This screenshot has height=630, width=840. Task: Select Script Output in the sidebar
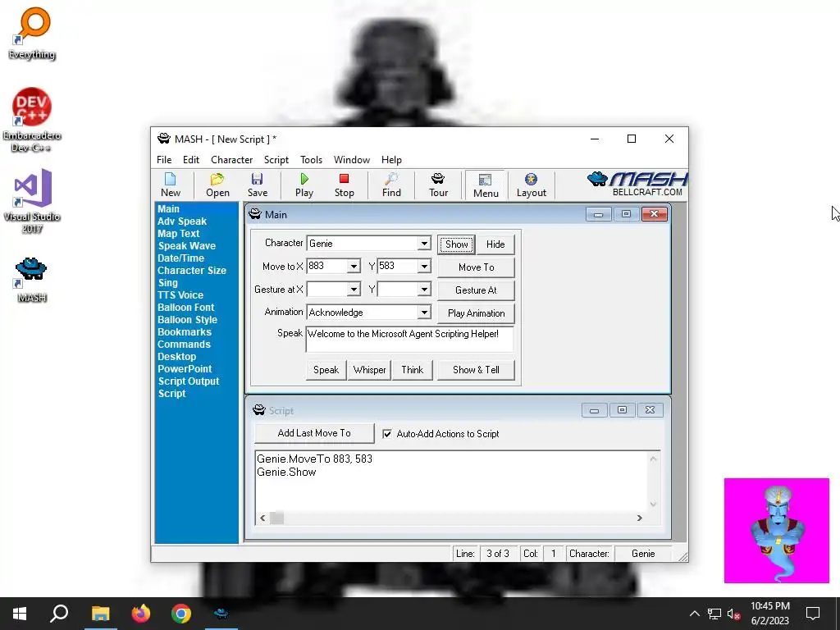[x=189, y=381]
